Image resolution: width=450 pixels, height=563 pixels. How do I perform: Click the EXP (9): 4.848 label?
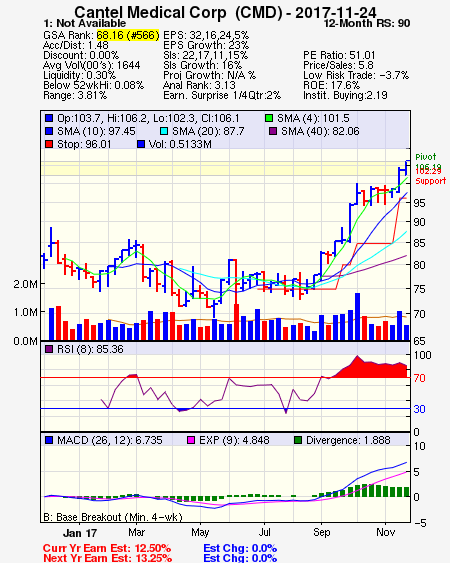(234, 440)
